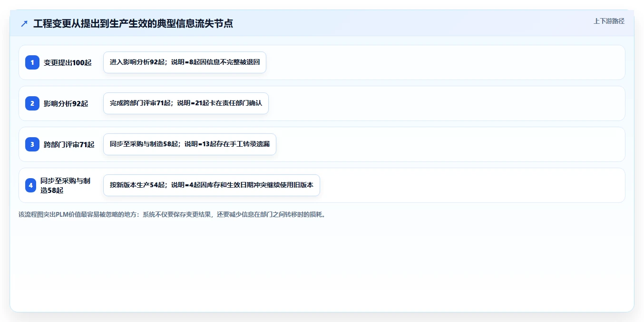Click the step 1 number badge
The image size is (644, 322).
point(32,62)
